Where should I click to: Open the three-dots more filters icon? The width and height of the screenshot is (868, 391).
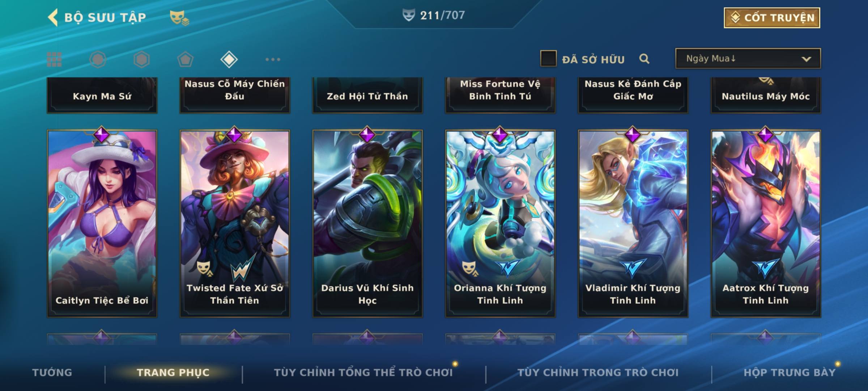(x=273, y=59)
